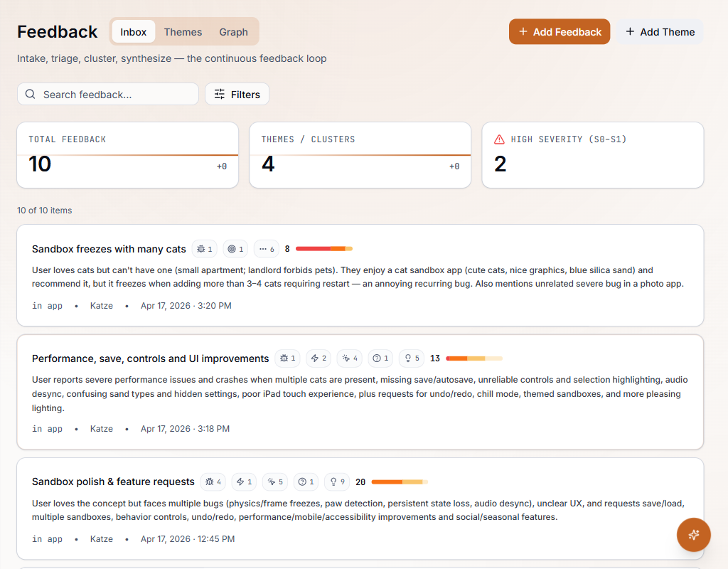Image resolution: width=728 pixels, height=569 pixels.
Task: Click the bug badge on Sandbox freezes card
Action: pyautogui.click(x=204, y=249)
